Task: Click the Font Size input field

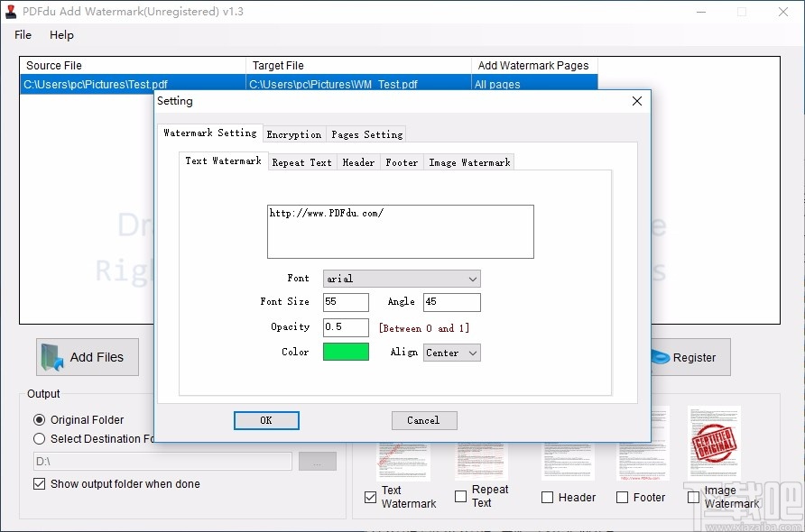Action: 346,302
